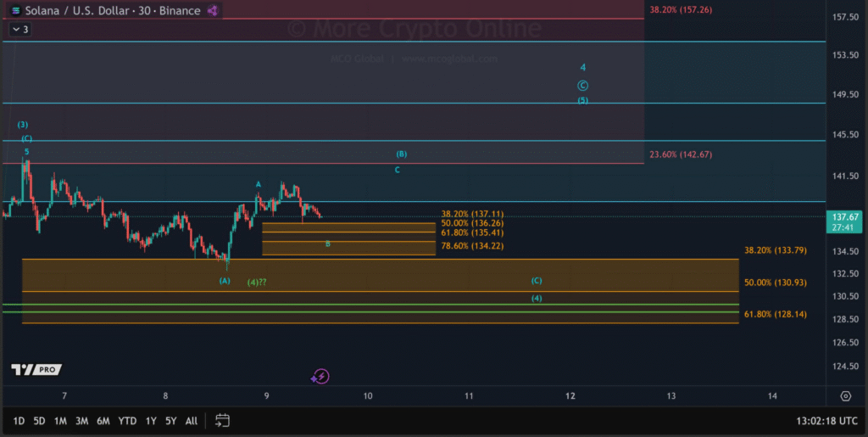The image size is (868, 437).
Task: Click the 78.60% (134.22) retracement label
Action: (x=472, y=246)
